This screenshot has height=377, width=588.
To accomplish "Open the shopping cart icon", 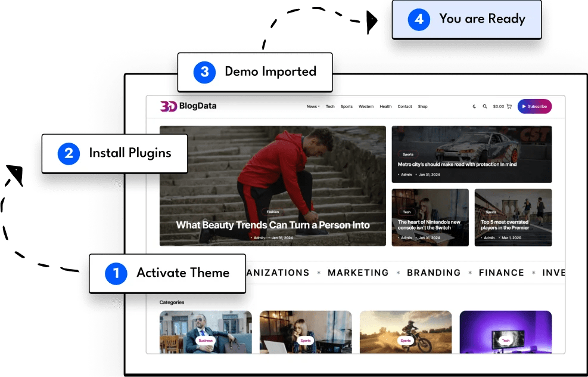I will click(509, 107).
